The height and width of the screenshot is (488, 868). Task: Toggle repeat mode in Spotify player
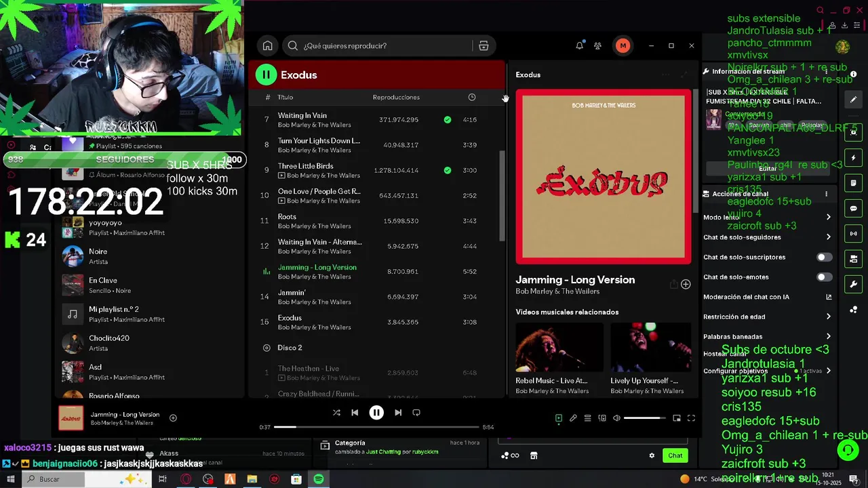tap(416, 413)
